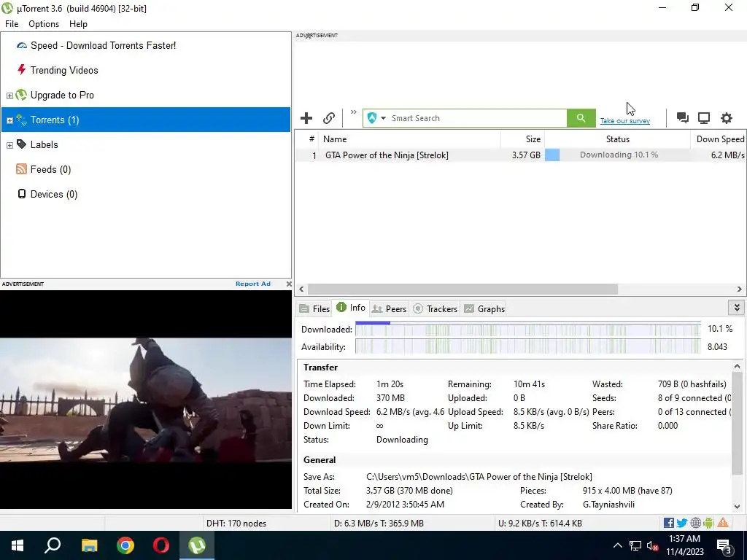This screenshot has width=747, height=560.
Task: Click the info pane scroll down arrow
Action: (737, 507)
